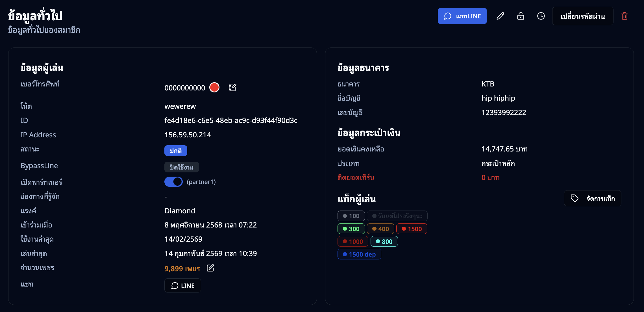Delete this member with the red trash icon

coord(625,16)
